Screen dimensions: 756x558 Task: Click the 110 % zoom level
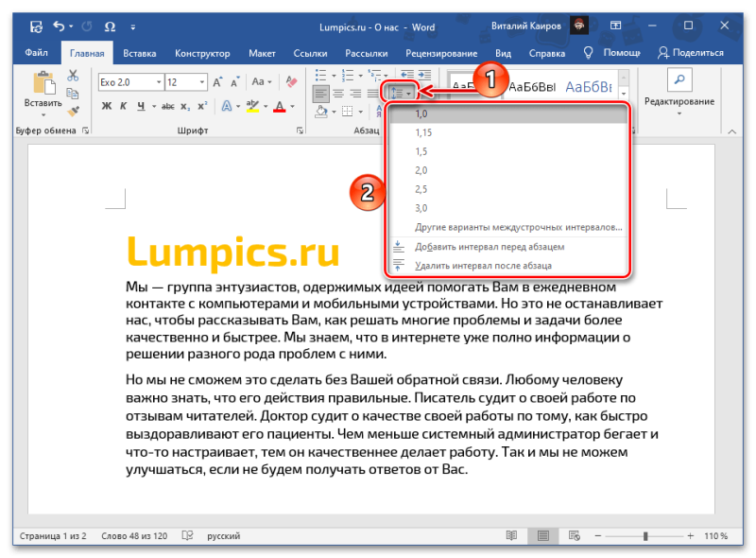pyautogui.click(x=715, y=536)
